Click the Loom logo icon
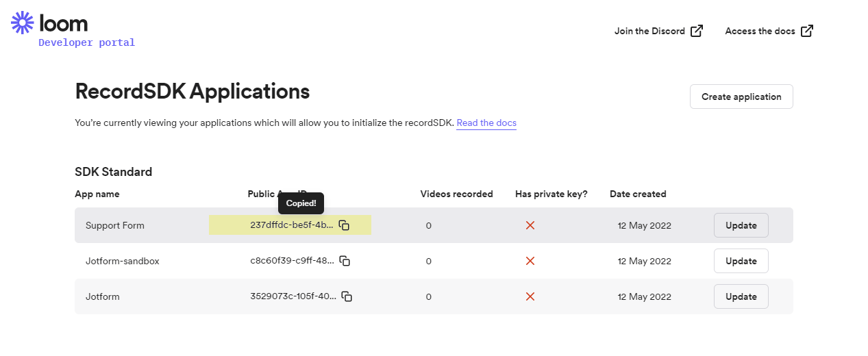The height and width of the screenshot is (356, 868). pos(23,23)
